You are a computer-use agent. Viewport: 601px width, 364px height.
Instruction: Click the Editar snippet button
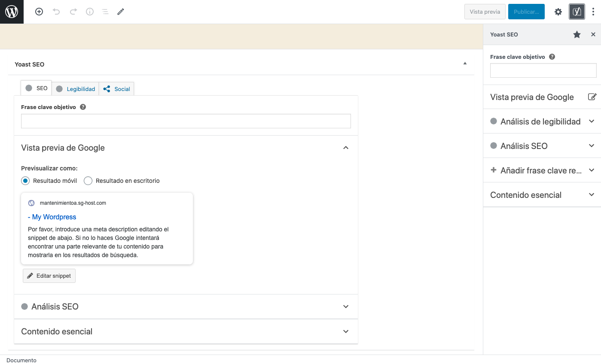(x=49, y=276)
